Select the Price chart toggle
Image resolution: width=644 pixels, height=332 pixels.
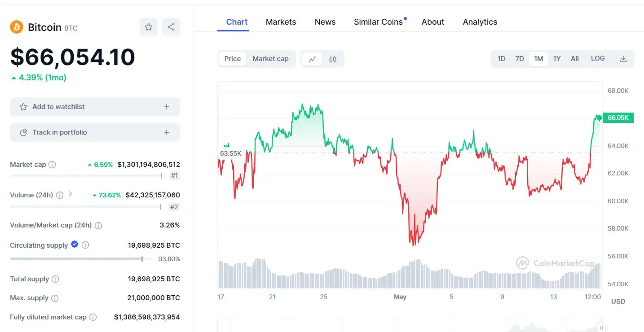tap(233, 59)
